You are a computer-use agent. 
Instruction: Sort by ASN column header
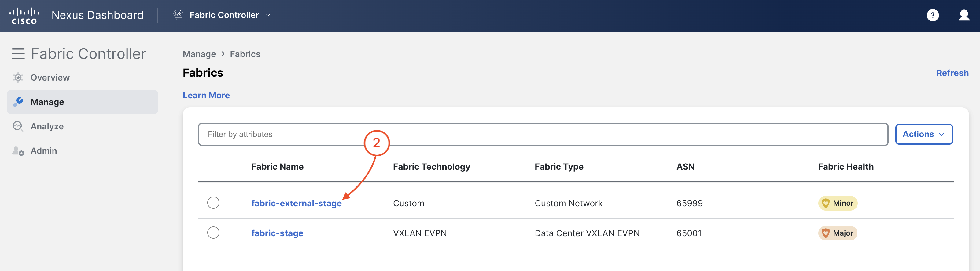[x=685, y=167]
